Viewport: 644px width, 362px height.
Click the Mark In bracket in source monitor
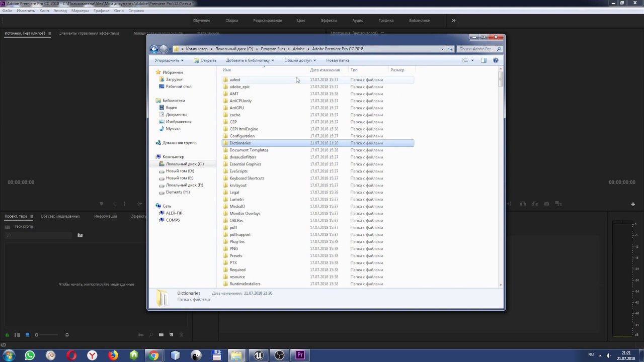[x=114, y=204]
